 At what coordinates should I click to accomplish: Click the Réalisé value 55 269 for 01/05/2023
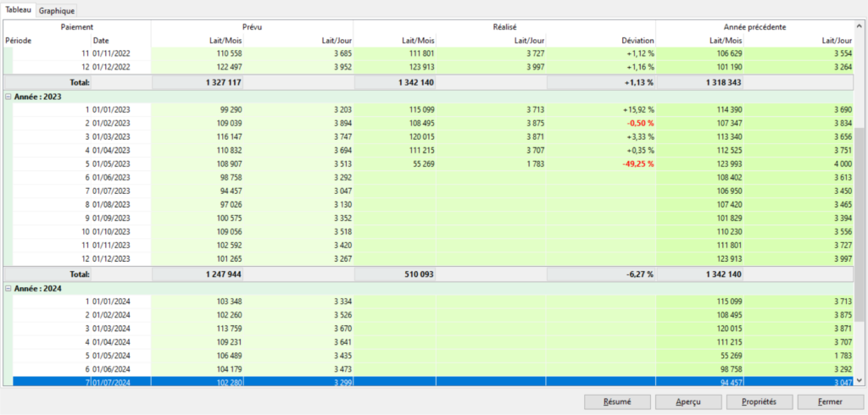[x=423, y=163]
